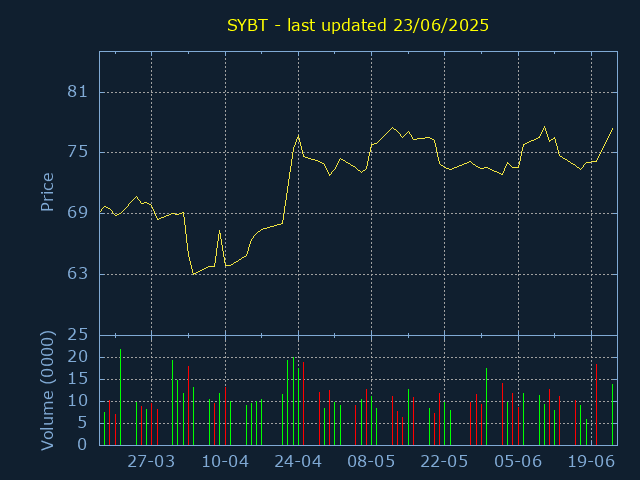Click the tallest green volume bar near 22
Screen dimensions: 640x480
120,397
